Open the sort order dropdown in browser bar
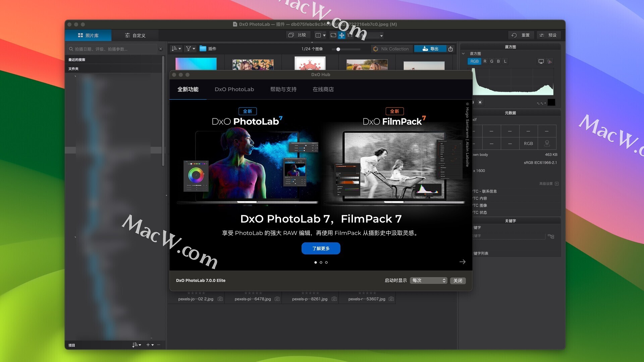The image size is (644, 362). pyautogui.click(x=176, y=49)
